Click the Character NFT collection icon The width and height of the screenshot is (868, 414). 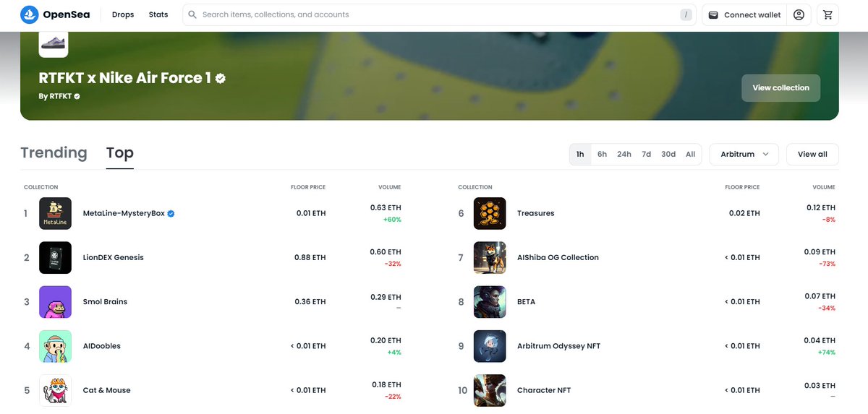(490, 390)
